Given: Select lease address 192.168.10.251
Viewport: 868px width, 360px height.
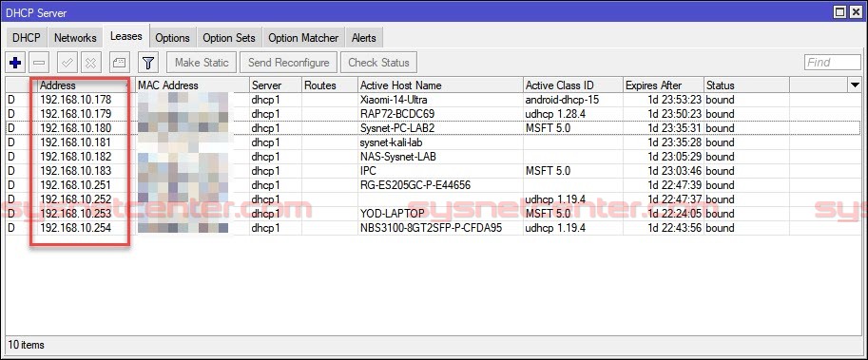Looking at the screenshot, I should click(x=76, y=185).
